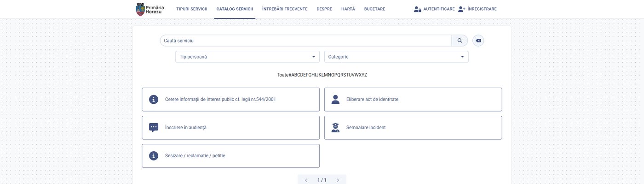Click the 1 / 1 page indicator

click(x=322, y=180)
